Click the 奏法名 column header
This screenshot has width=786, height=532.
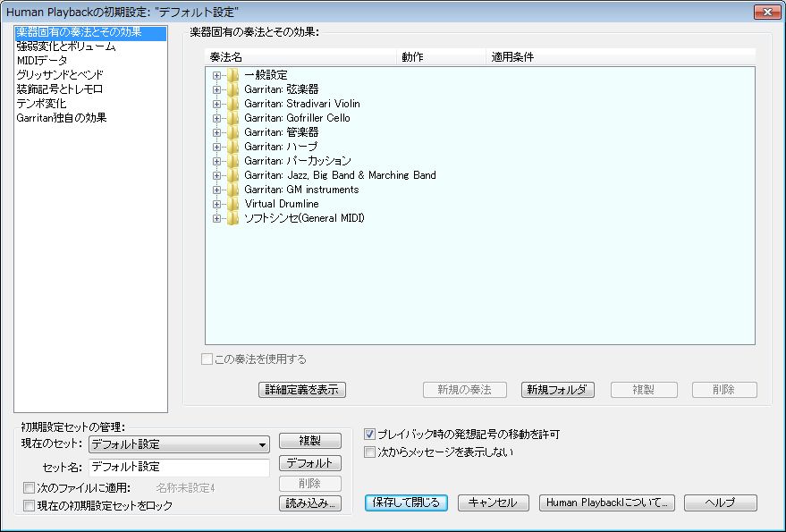300,57
